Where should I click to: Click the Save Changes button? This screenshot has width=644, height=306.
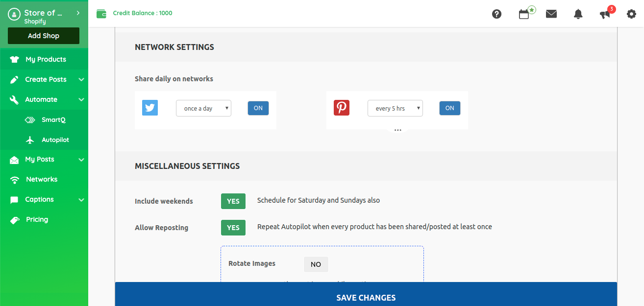pyautogui.click(x=366, y=298)
